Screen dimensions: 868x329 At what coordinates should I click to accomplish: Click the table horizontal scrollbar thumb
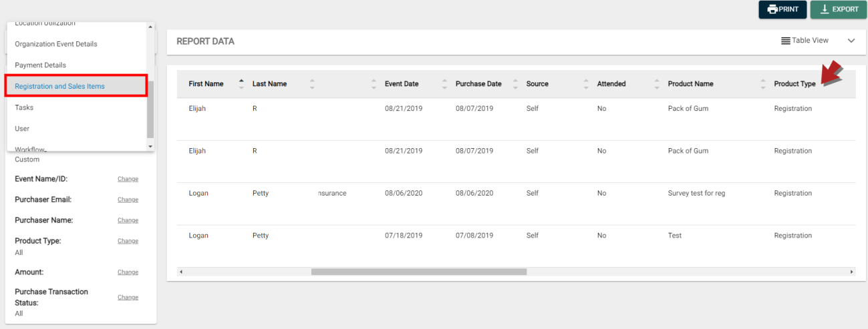[419, 272]
